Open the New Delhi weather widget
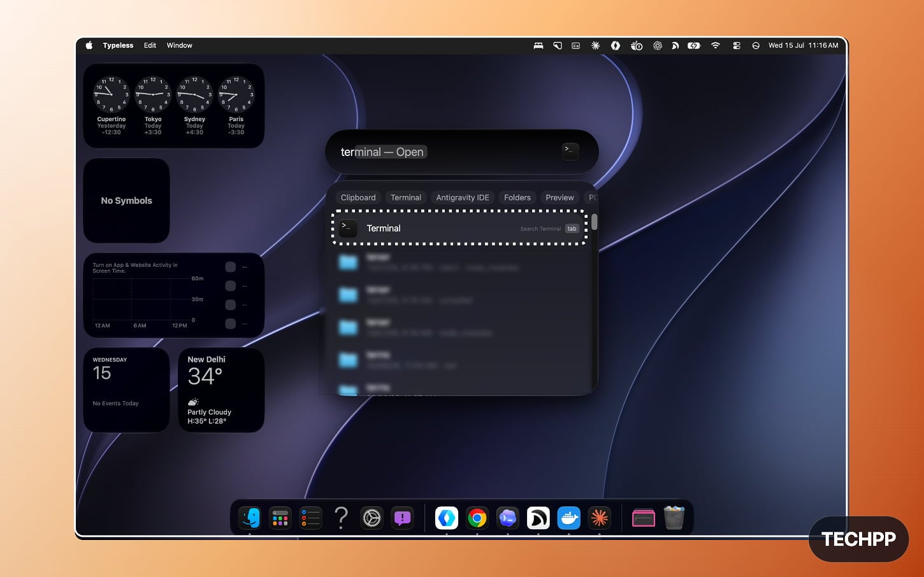The width and height of the screenshot is (924, 577). tap(221, 390)
